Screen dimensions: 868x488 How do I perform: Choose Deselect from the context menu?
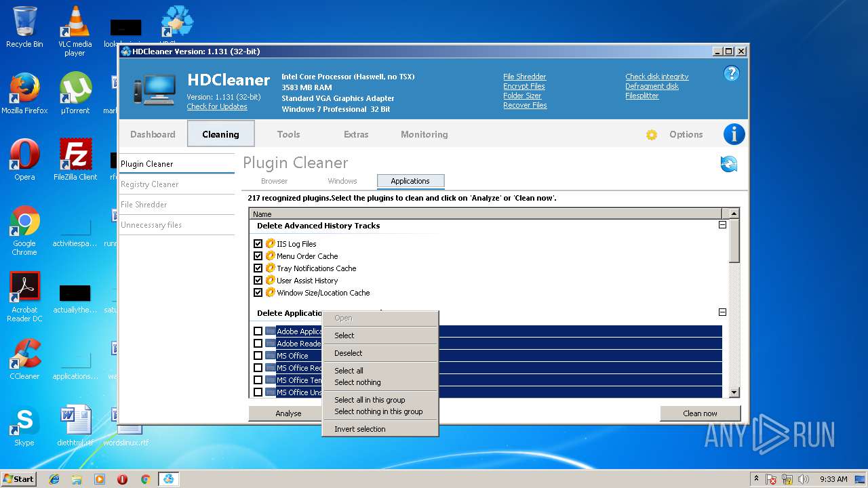(380, 353)
